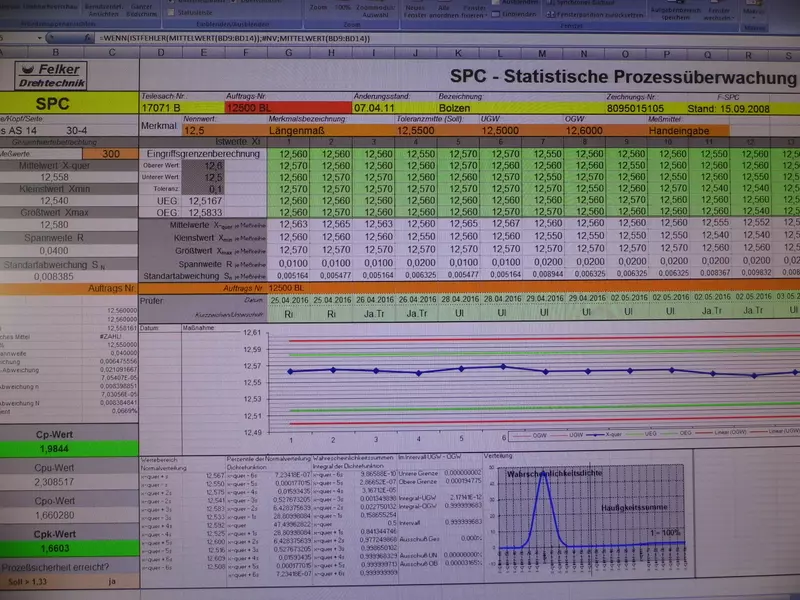
Task: Click the 100% zoom icon
Action: 344,8
